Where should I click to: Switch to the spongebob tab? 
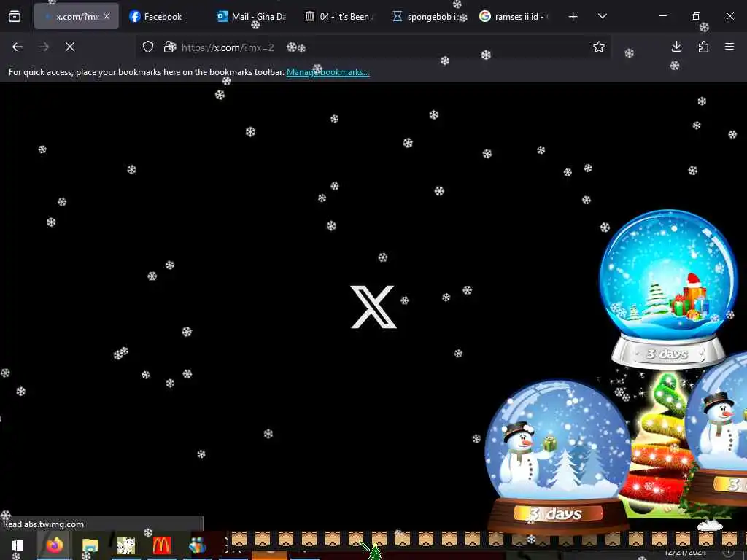(427, 17)
